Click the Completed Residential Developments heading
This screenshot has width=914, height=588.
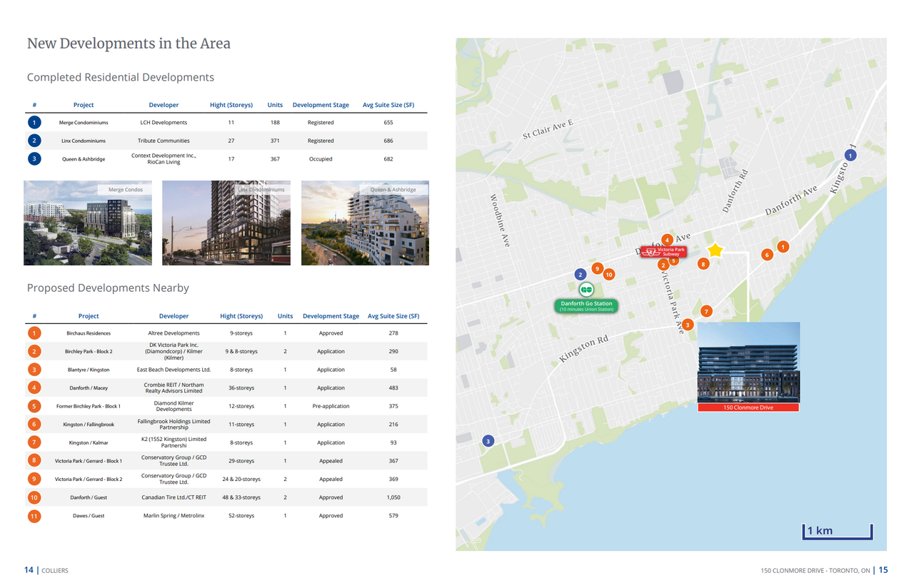120,77
